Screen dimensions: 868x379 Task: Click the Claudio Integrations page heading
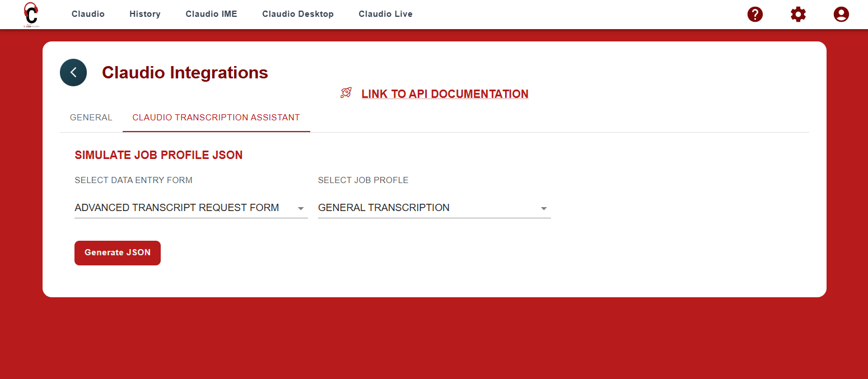(185, 73)
